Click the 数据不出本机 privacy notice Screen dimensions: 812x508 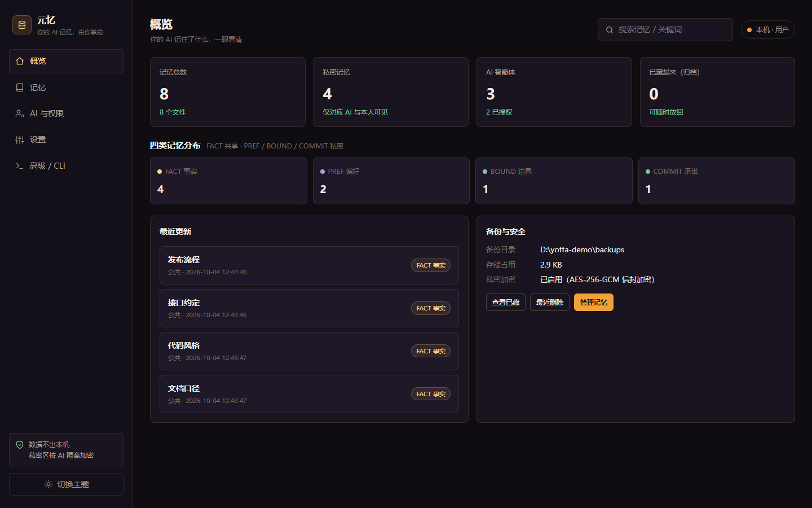66,450
